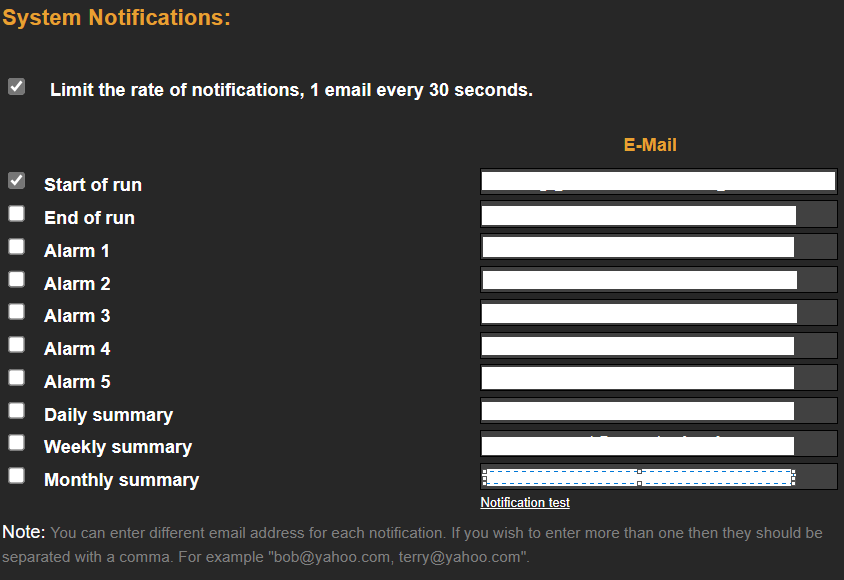Focus the End of run email field
This screenshot has height=580, width=844.
pos(638,215)
